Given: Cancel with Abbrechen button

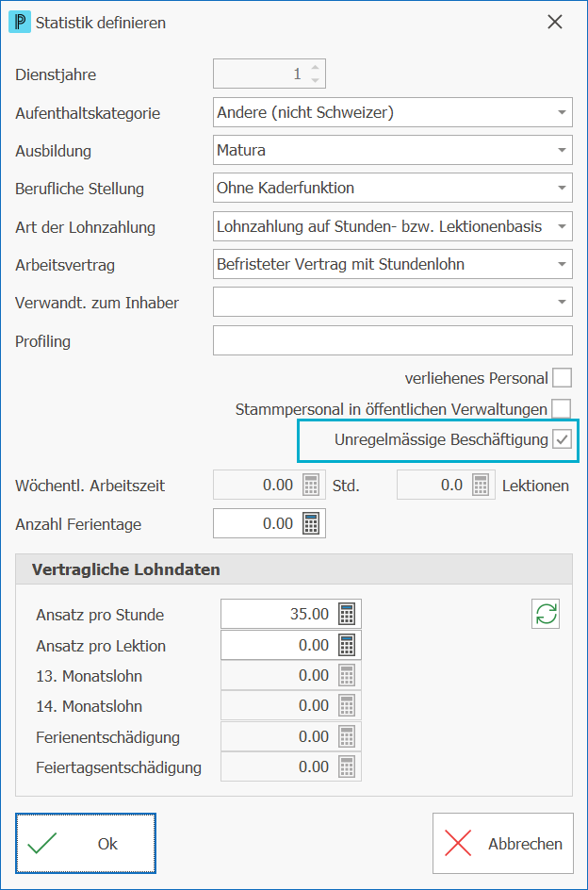Looking at the screenshot, I should [503, 844].
